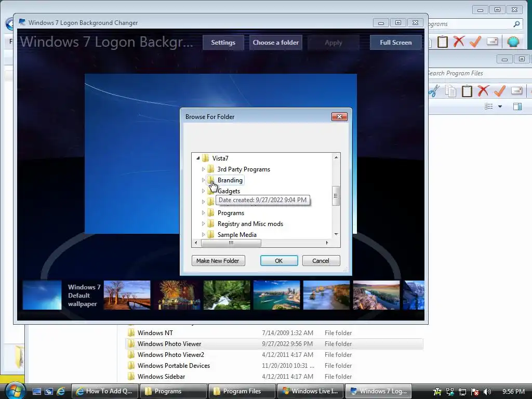Expand Registry and Misc mods folder
Viewport: 532px width, 399px height.
coord(203,223)
